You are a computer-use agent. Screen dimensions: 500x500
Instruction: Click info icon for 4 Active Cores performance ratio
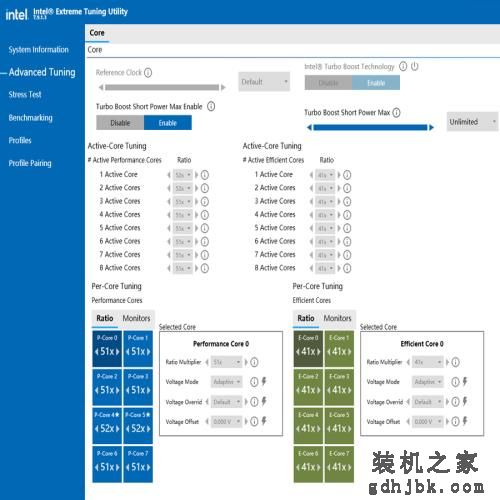coord(205,215)
